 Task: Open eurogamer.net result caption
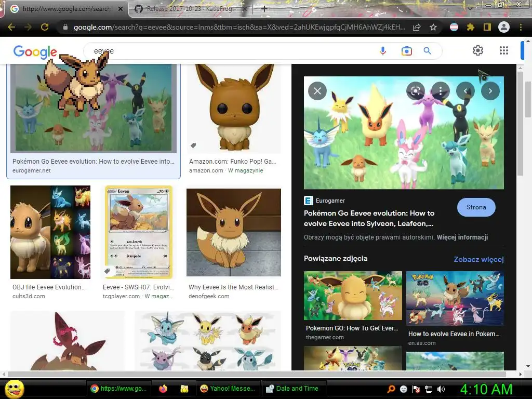pos(32,170)
